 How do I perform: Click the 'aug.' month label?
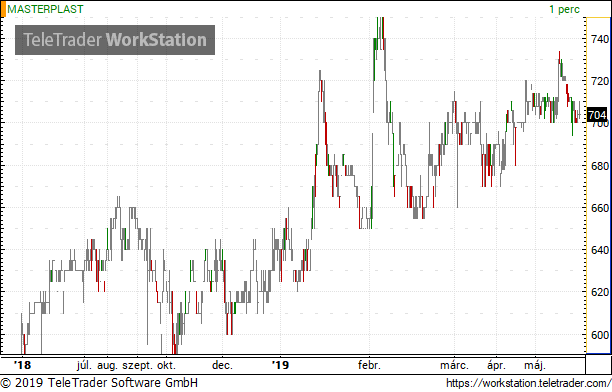107,366
